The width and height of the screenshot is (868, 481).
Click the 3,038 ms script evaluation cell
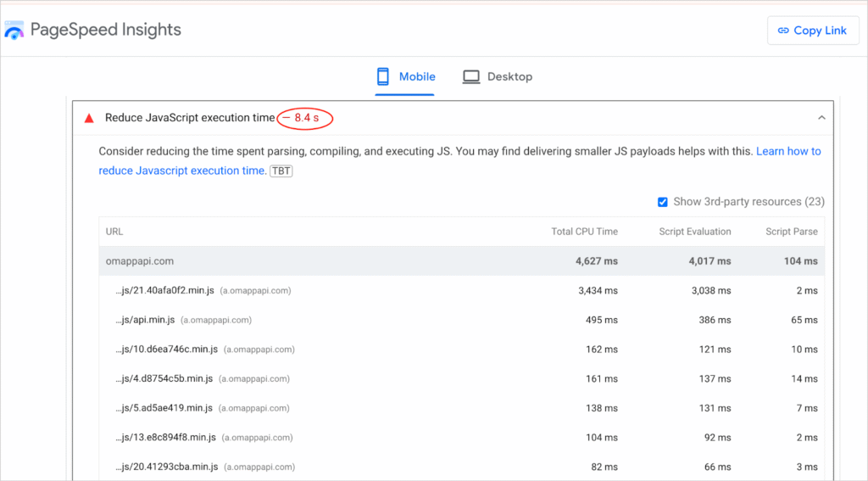(x=711, y=290)
